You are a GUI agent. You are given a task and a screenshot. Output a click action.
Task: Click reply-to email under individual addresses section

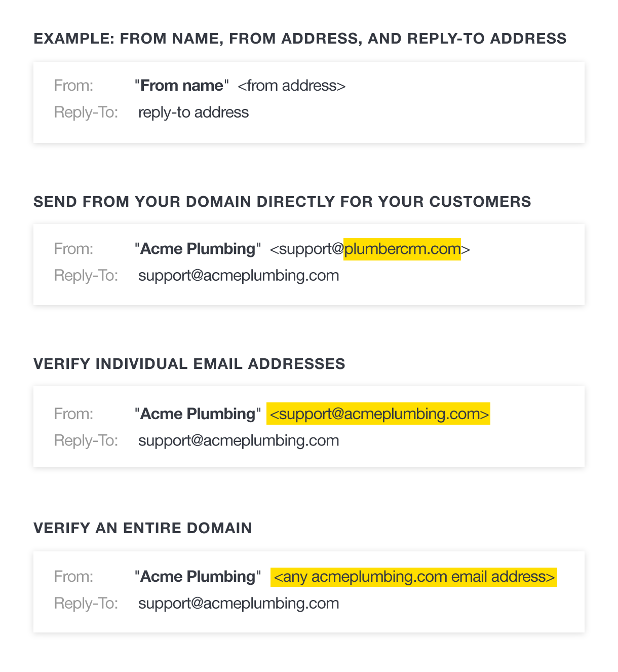click(x=238, y=440)
